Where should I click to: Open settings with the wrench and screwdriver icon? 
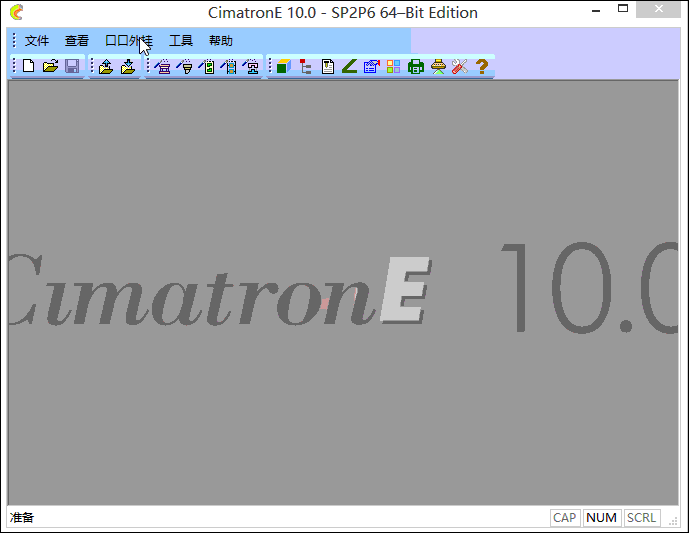click(x=460, y=66)
